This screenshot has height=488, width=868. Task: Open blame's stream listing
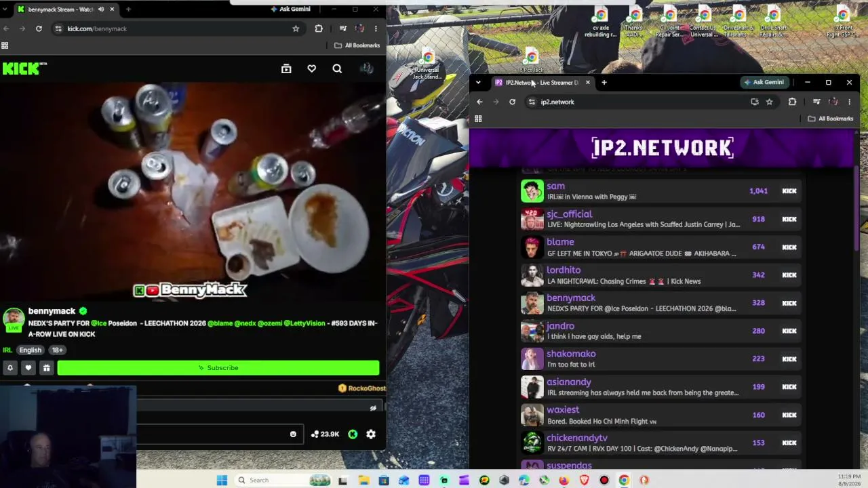[661, 247]
